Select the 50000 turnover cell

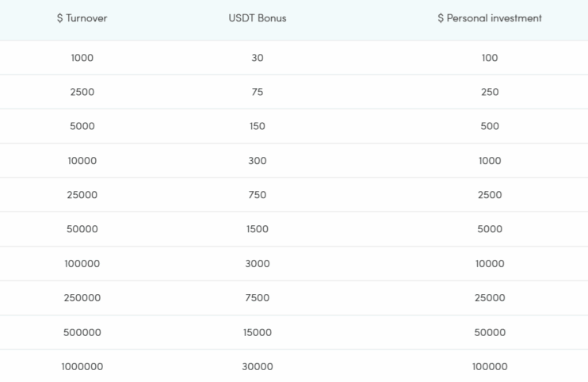click(82, 229)
